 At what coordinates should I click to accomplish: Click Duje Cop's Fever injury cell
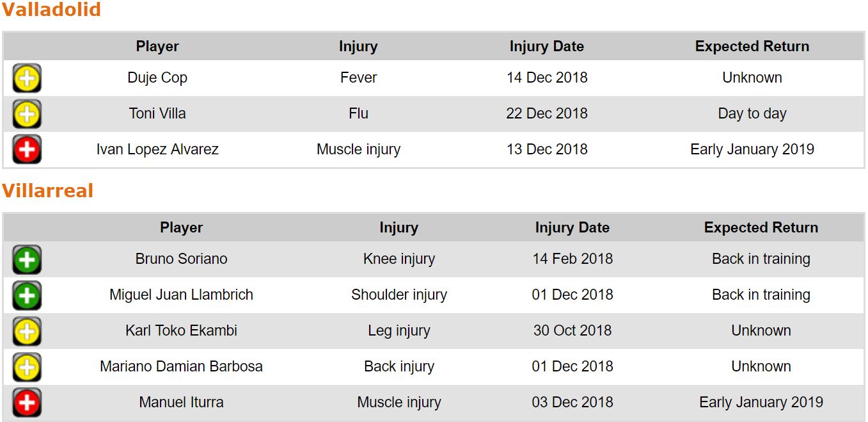point(358,77)
